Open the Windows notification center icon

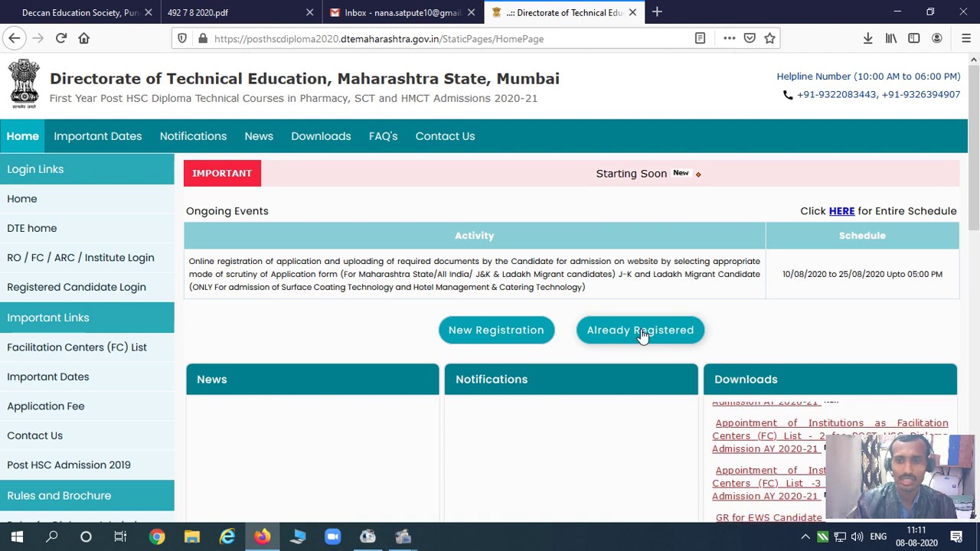[x=956, y=536]
